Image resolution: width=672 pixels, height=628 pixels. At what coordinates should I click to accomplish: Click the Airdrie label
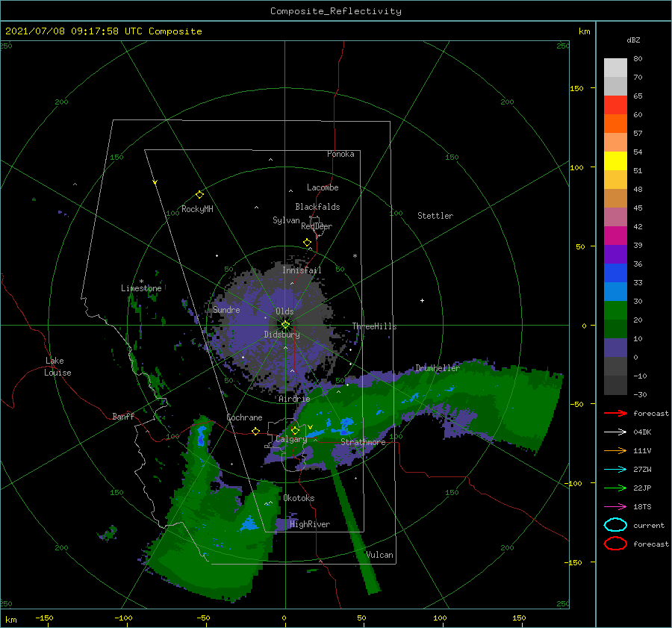[x=294, y=399]
